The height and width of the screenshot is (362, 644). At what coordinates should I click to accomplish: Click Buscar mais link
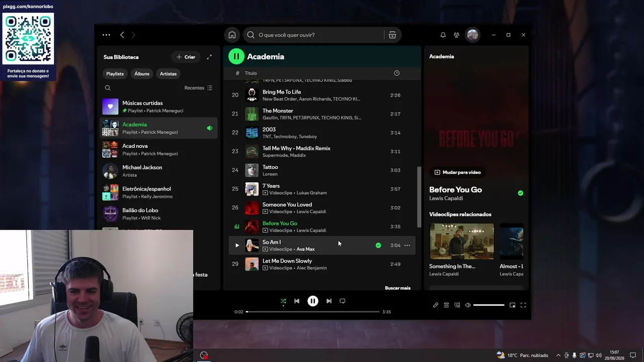pos(397,288)
